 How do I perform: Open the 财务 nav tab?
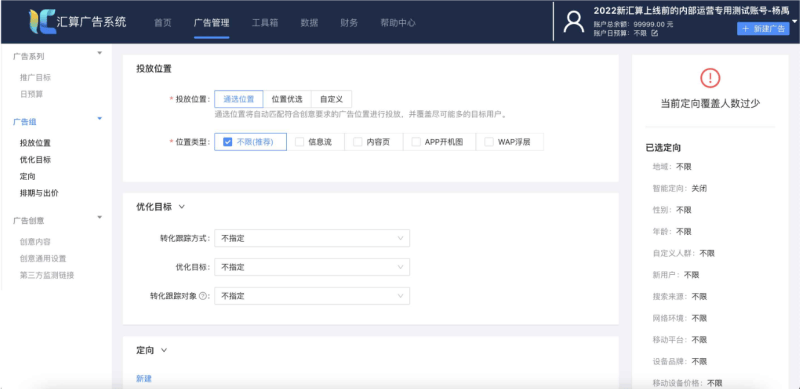[349, 22]
